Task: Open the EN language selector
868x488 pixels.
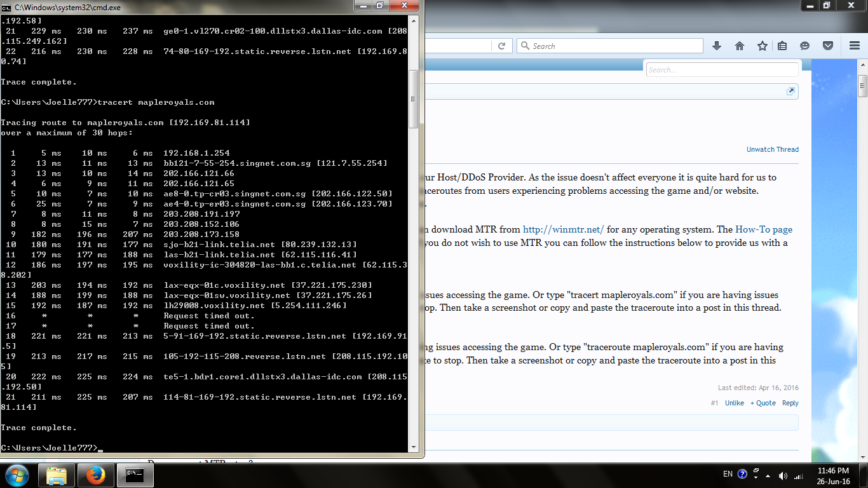Action: tap(728, 474)
